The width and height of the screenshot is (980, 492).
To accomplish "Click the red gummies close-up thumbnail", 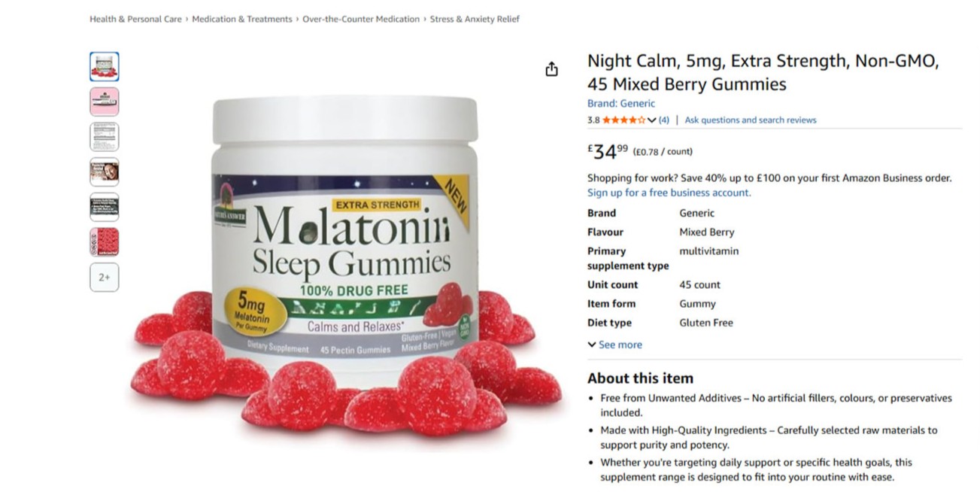I will [x=104, y=241].
